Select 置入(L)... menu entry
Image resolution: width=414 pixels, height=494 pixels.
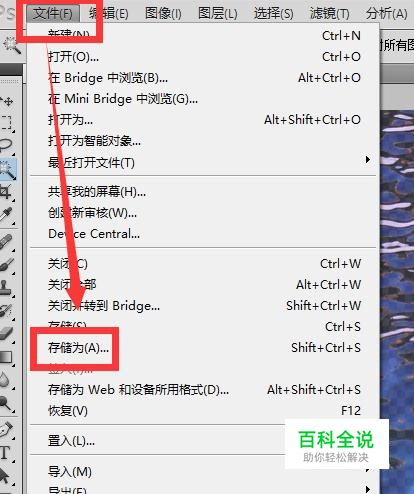pyautogui.click(x=71, y=441)
